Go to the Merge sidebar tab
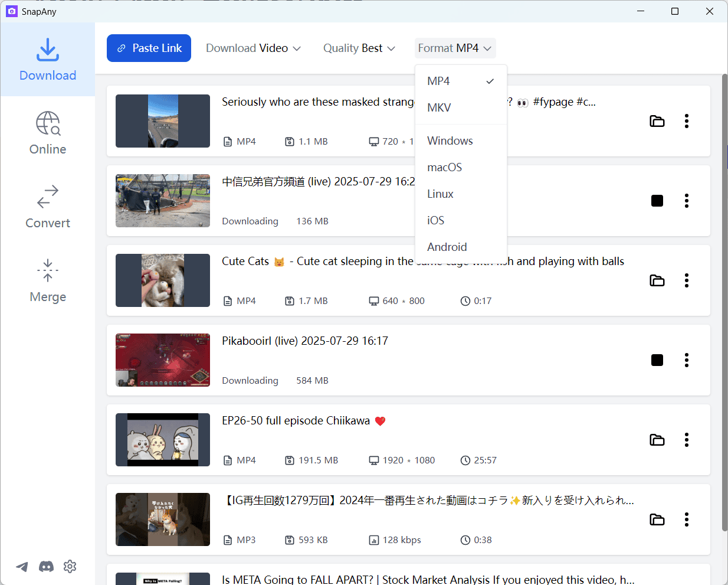The height and width of the screenshot is (585, 728). point(48,281)
